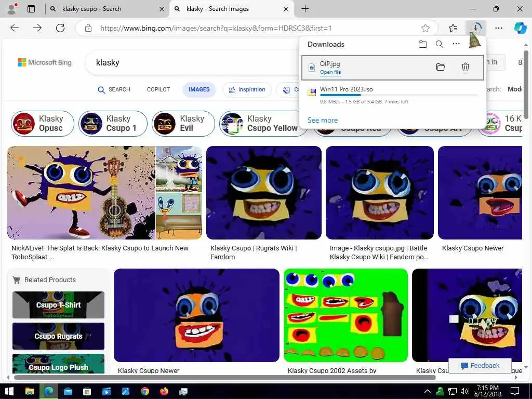The width and height of the screenshot is (532, 399).
Task: Click the taskbar clock showing 7:15 PM
Action: tap(488, 391)
